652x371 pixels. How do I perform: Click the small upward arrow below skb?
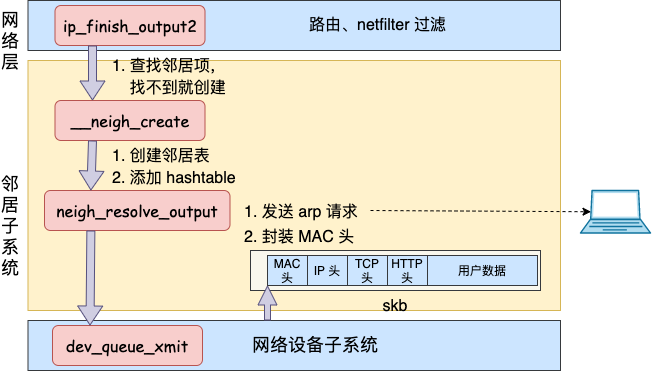pos(267,304)
